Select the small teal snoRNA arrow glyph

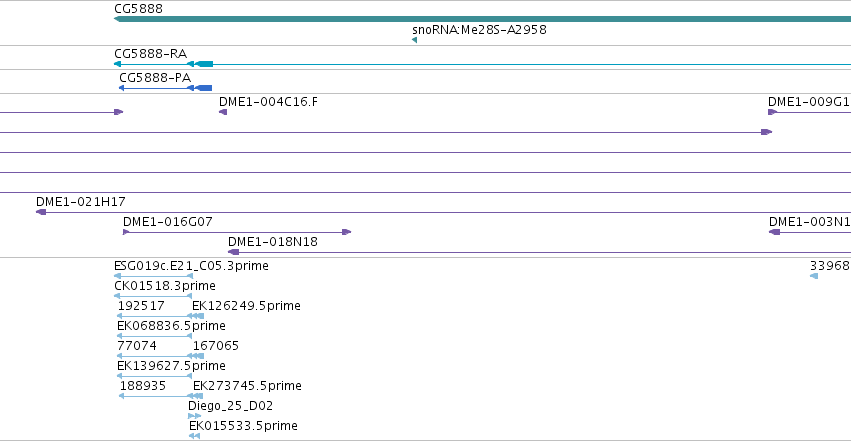tap(415, 40)
